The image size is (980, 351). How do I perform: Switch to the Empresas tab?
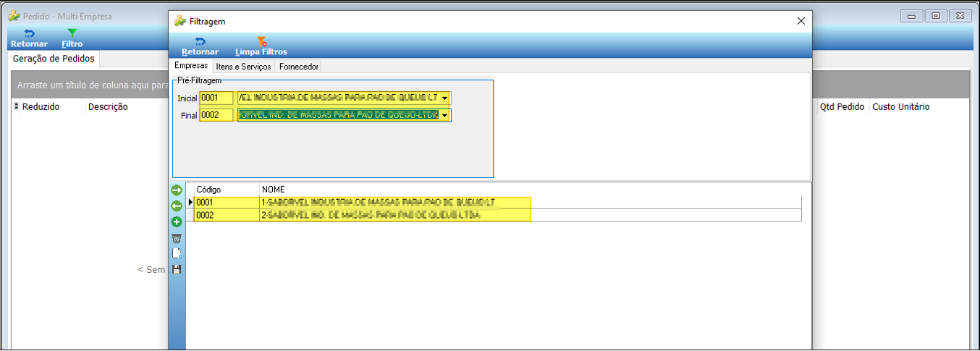point(191,66)
